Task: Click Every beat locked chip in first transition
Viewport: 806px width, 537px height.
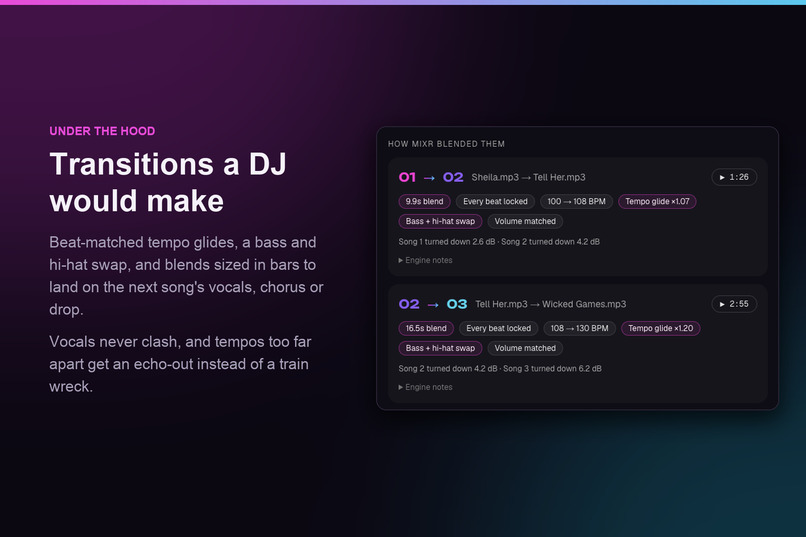Action: [495, 201]
